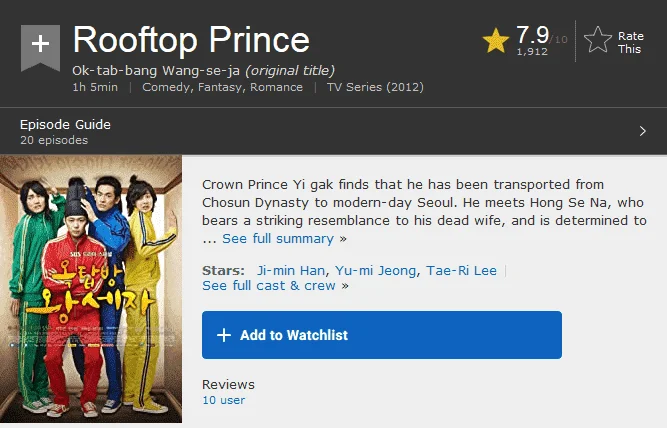
Task: Click the plus icon inside the Watchlist button
Action: click(x=224, y=335)
